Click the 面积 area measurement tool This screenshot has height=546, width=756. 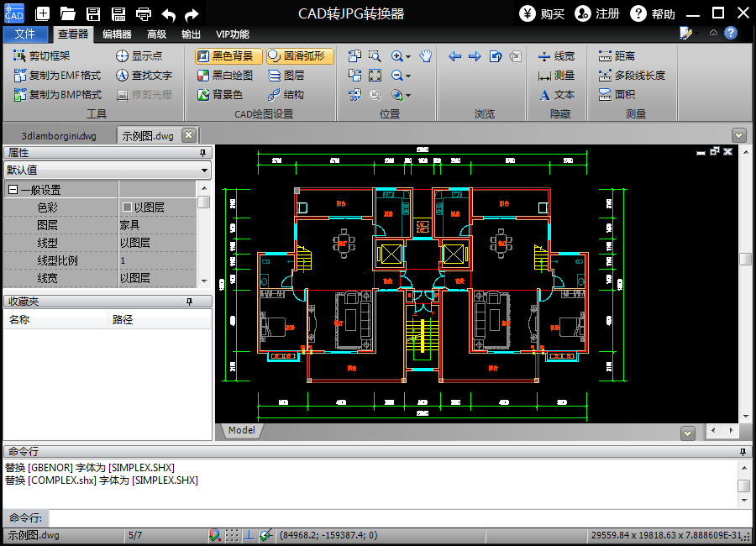[x=617, y=95]
